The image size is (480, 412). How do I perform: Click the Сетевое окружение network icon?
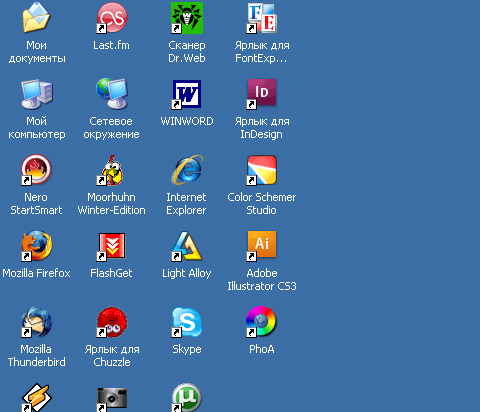pos(112,94)
